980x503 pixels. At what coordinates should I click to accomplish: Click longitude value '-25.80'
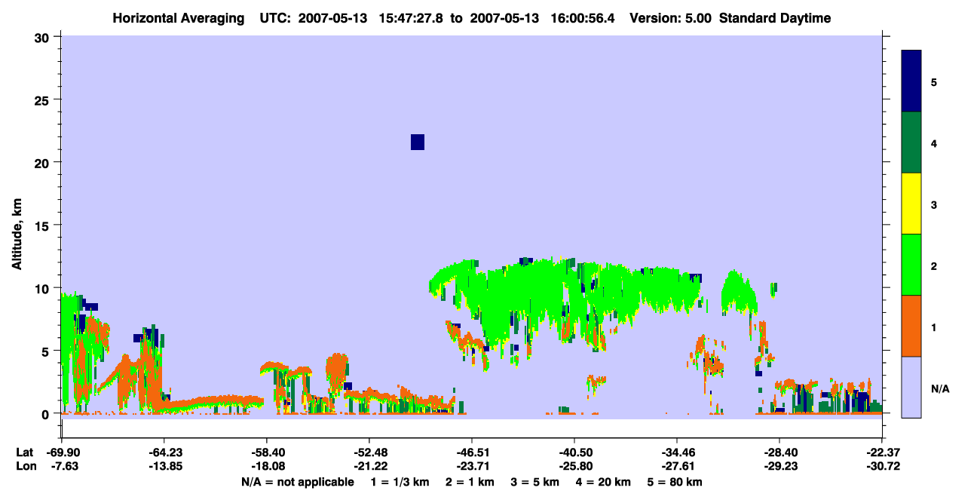pyautogui.click(x=574, y=467)
